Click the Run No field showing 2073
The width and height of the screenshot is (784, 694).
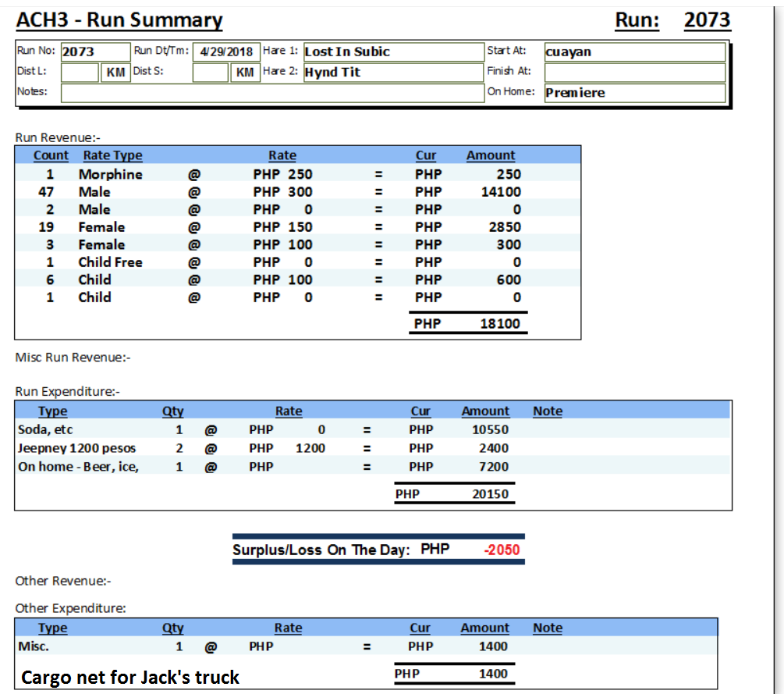point(94,52)
